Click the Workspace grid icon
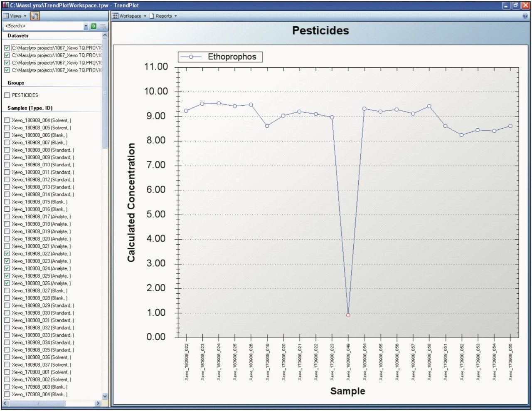Viewport: 532px width, 411px height. (115, 16)
